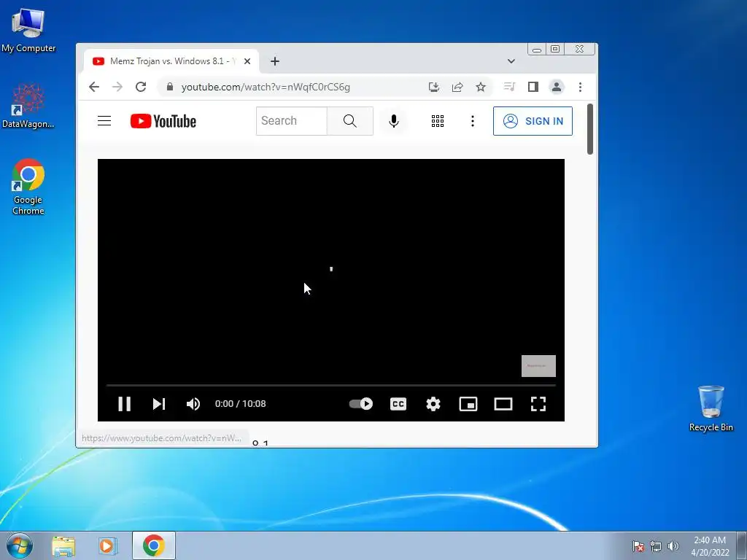
Task: Go to the YouTube home logo
Action: coord(163,121)
